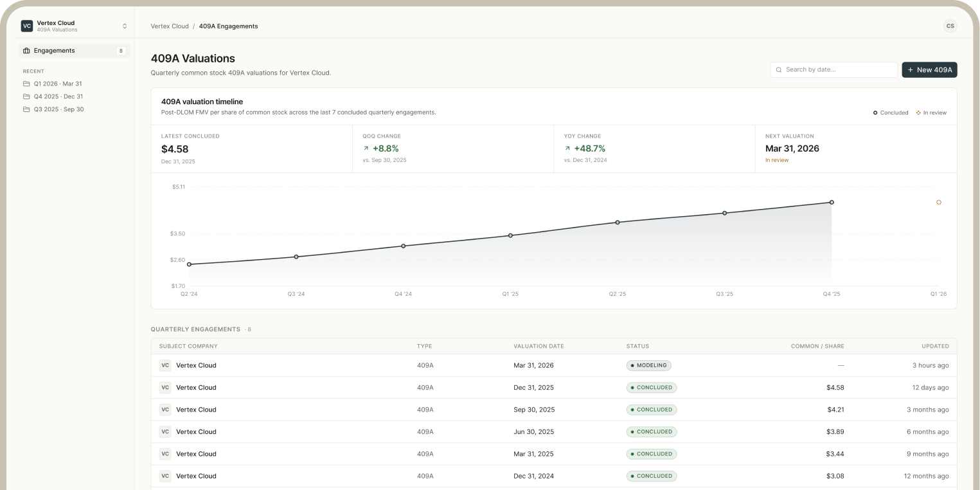Click the Modeling status badge
Image resolution: width=980 pixels, height=490 pixels.
[x=649, y=365]
